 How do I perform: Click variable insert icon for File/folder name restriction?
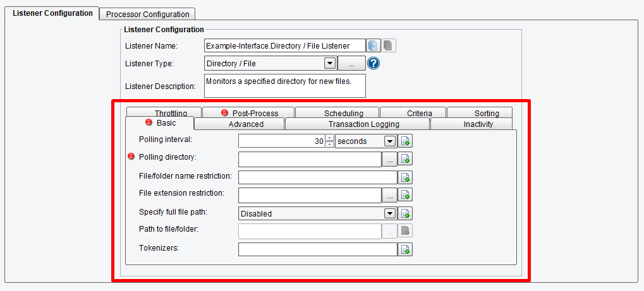pyautogui.click(x=405, y=177)
